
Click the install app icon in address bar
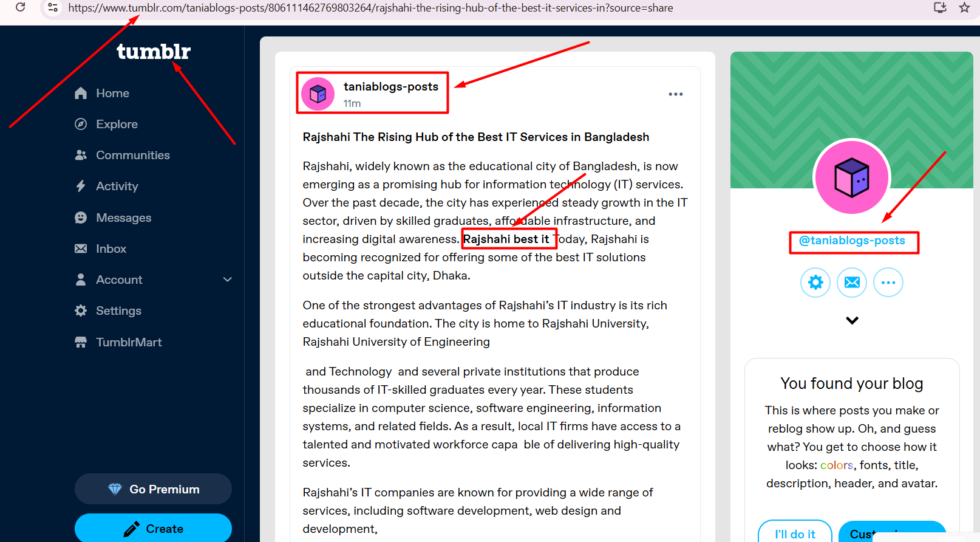[x=940, y=7]
